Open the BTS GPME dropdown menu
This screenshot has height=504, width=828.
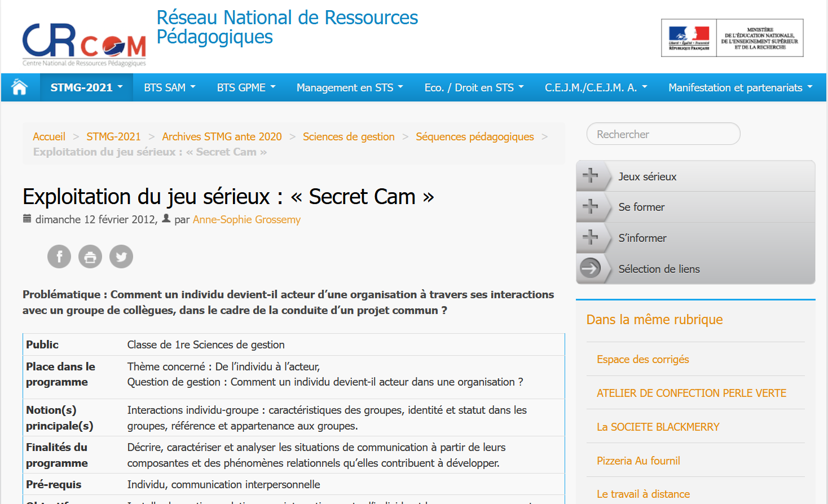[246, 87]
